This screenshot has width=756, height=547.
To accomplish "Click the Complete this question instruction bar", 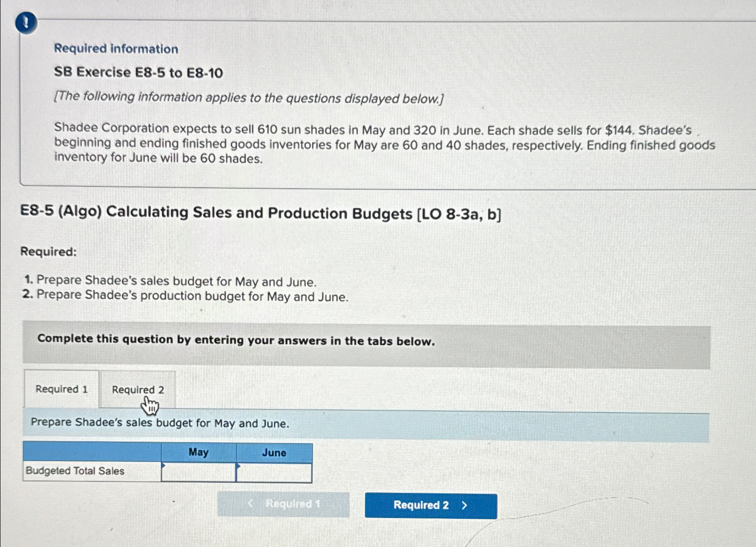I will click(x=366, y=345).
